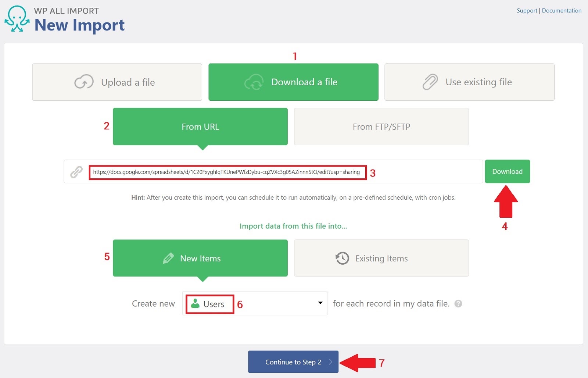Select the Download a file option

(x=293, y=82)
